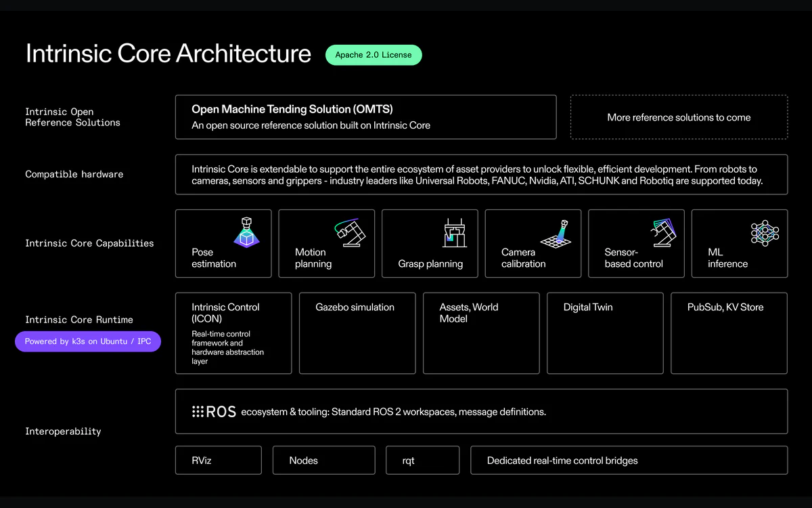
Task: Click the Apache 2.0 License badge
Action: click(374, 55)
